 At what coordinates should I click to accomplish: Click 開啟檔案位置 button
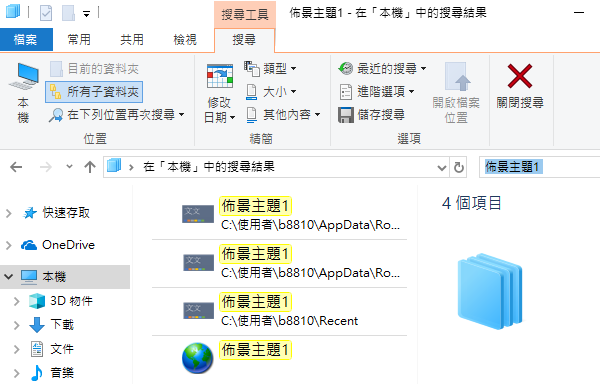456,93
